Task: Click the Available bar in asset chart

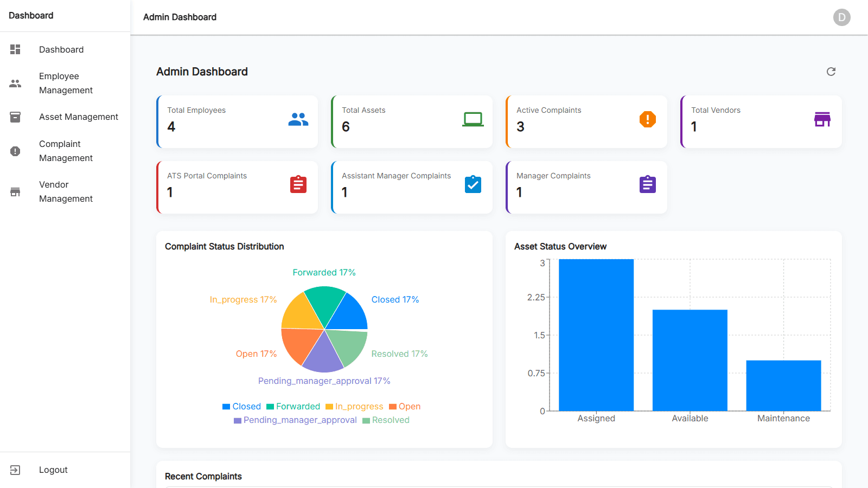Action: tap(690, 360)
